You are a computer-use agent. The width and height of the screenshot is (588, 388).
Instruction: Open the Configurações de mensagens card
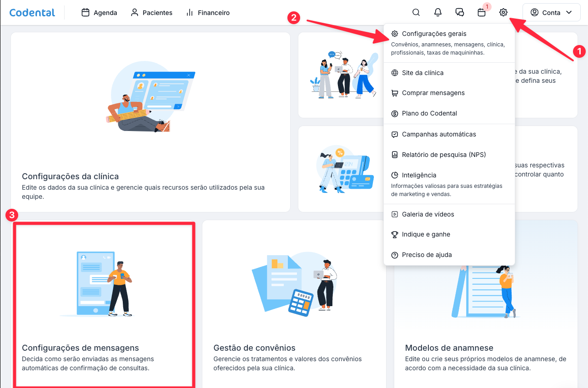point(104,305)
